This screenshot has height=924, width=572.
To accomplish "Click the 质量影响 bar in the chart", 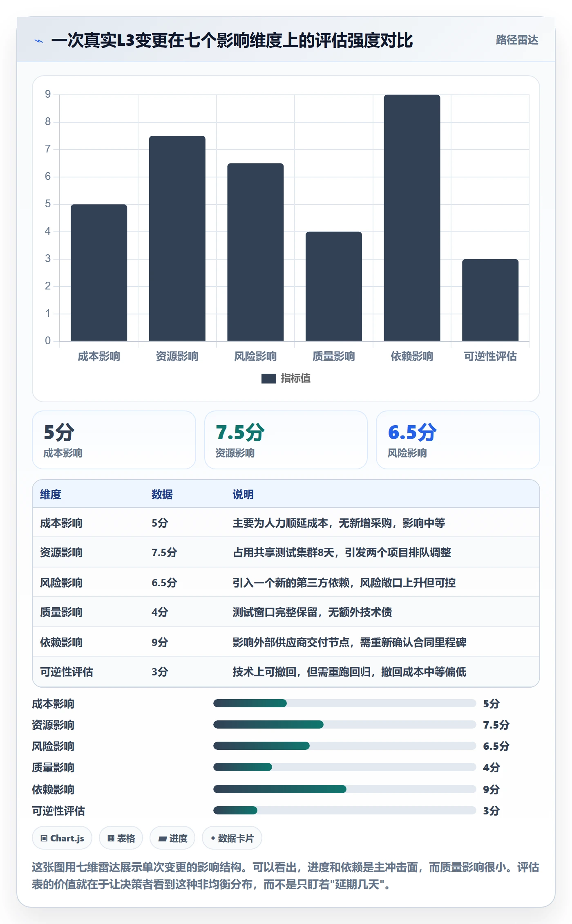I will pos(334,286).
